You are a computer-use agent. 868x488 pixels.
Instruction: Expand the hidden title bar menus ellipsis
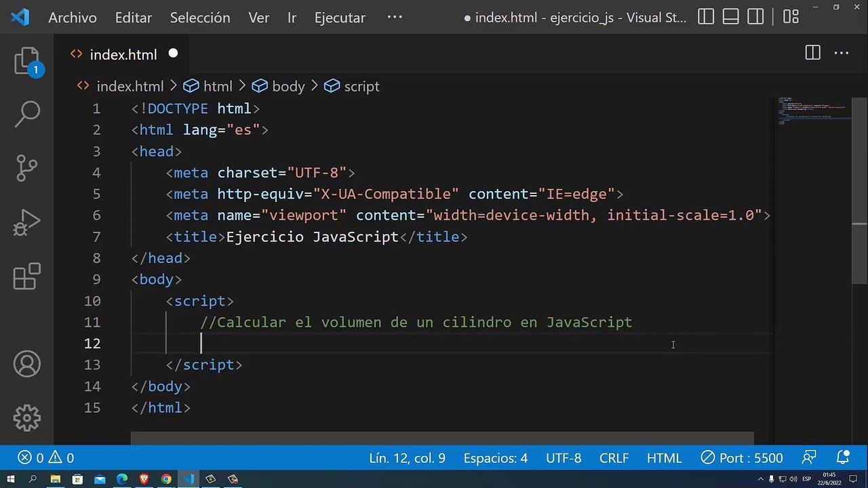point(395,18)
